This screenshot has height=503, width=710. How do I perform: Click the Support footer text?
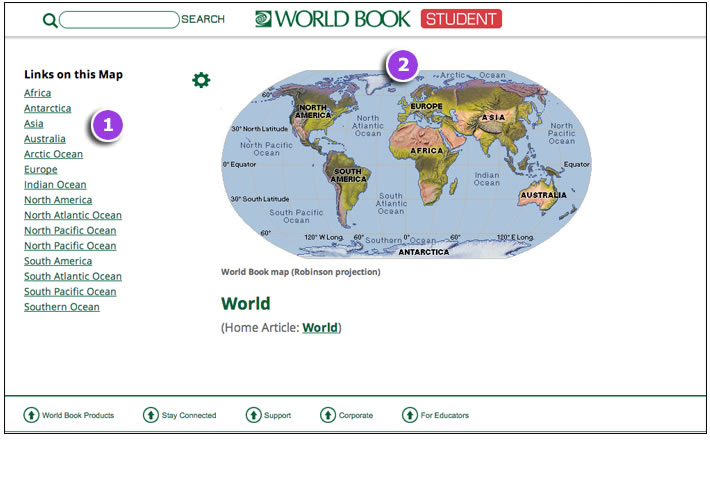tap(278, 415)
